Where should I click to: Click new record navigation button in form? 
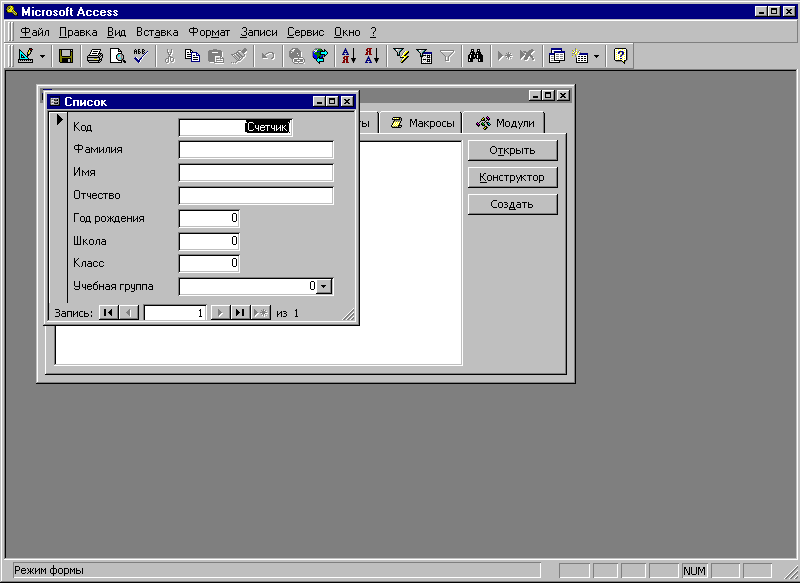click(261, 313)
